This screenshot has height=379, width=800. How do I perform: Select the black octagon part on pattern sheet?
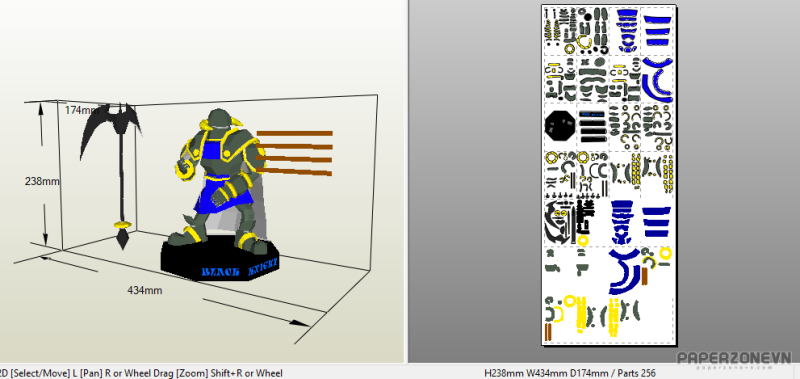pyautogui.click(x=559, y=125)
